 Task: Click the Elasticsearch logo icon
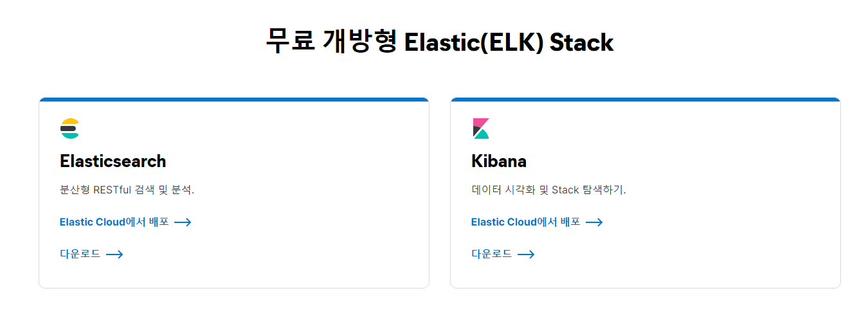pos(69,129)
